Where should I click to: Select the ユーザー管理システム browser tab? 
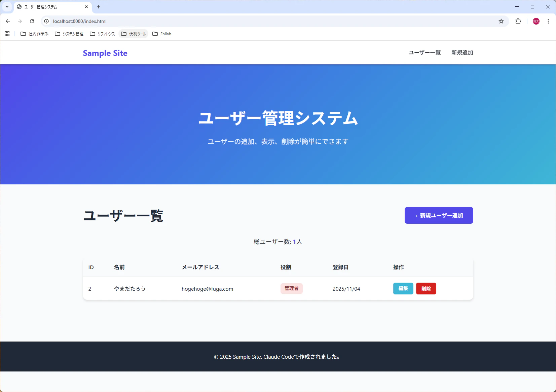[x=53, y=7]
